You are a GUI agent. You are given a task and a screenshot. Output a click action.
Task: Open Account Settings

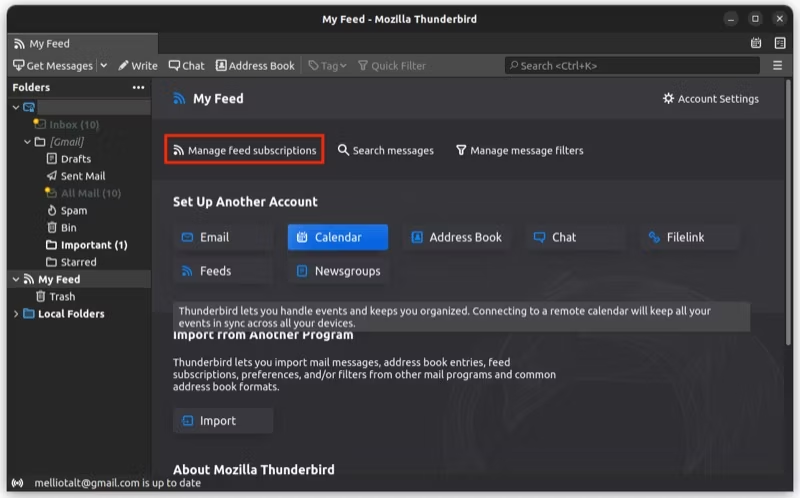[x=710, y=99]
